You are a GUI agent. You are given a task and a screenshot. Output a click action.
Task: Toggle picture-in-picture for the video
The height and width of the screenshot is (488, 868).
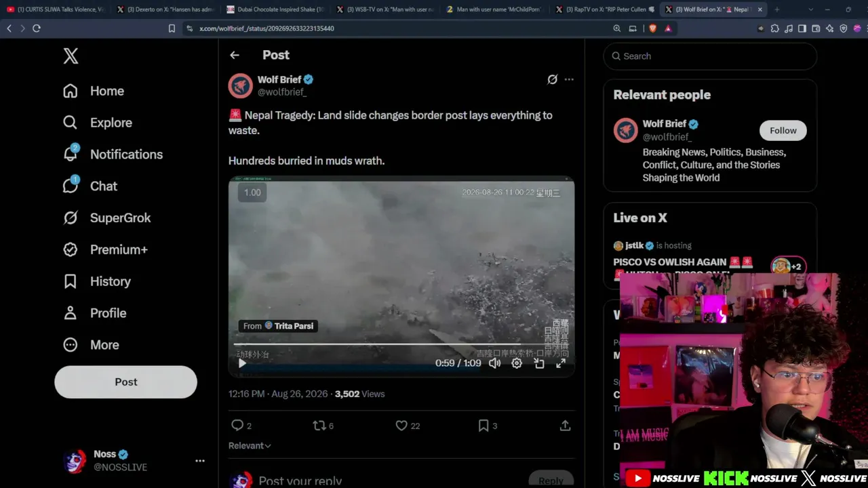point(539,363)
